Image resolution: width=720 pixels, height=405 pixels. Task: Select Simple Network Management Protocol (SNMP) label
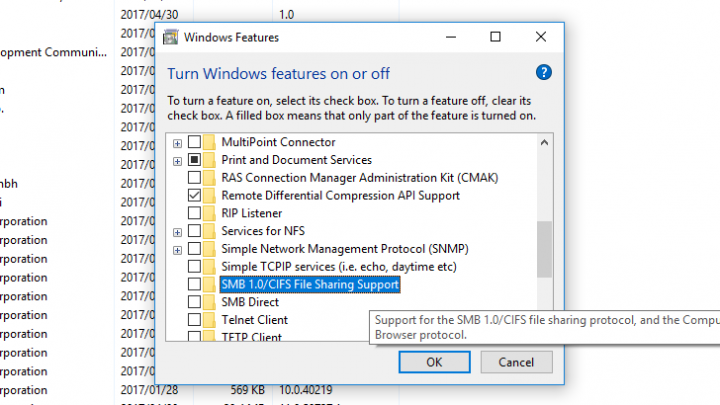[345, 249]
